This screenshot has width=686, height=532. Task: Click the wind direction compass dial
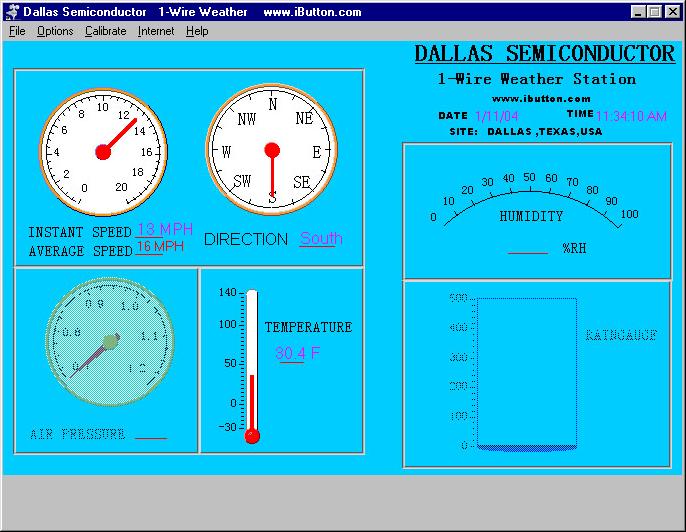pos(272,150)
